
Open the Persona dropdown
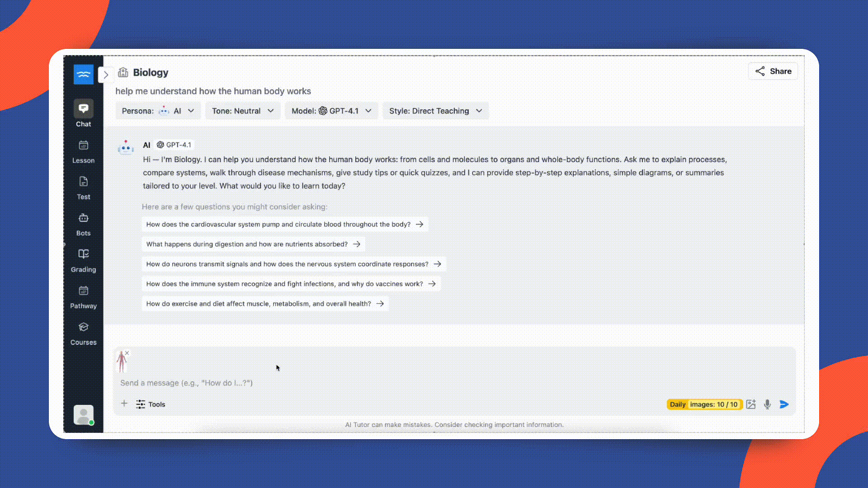158,111
